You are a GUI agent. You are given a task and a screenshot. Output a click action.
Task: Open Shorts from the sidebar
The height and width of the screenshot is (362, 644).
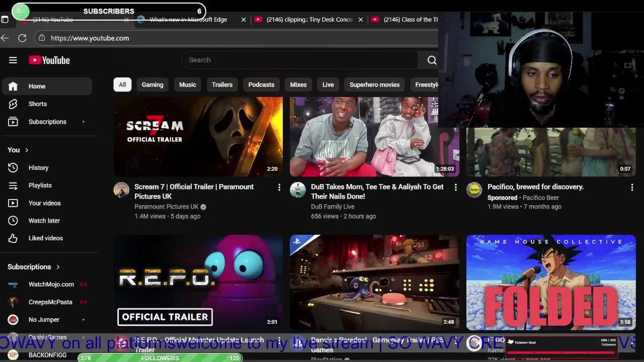pos(47,104)
